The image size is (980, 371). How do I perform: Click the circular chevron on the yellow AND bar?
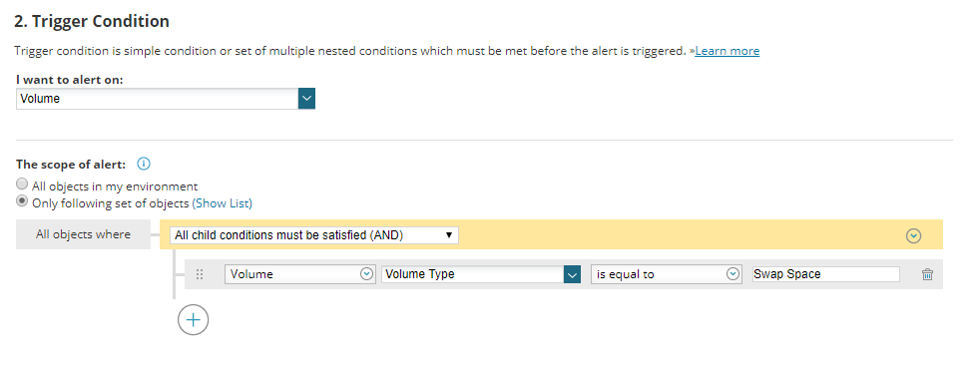914,235
